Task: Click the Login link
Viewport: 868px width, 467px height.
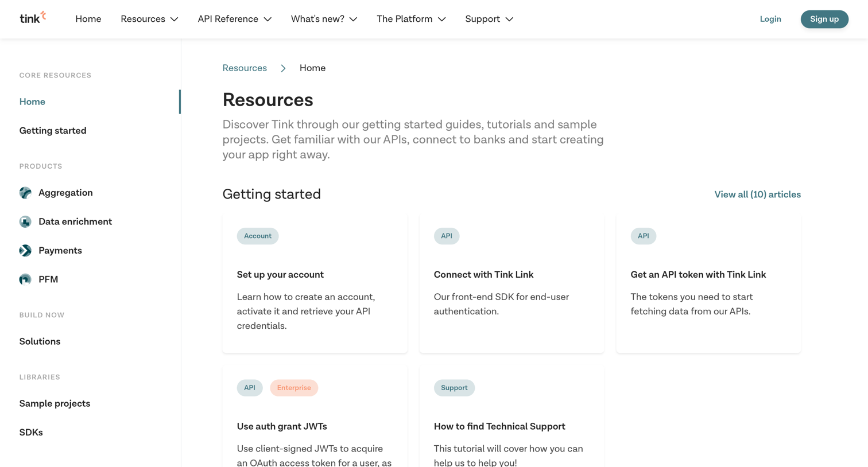Action: pos(770,19)
